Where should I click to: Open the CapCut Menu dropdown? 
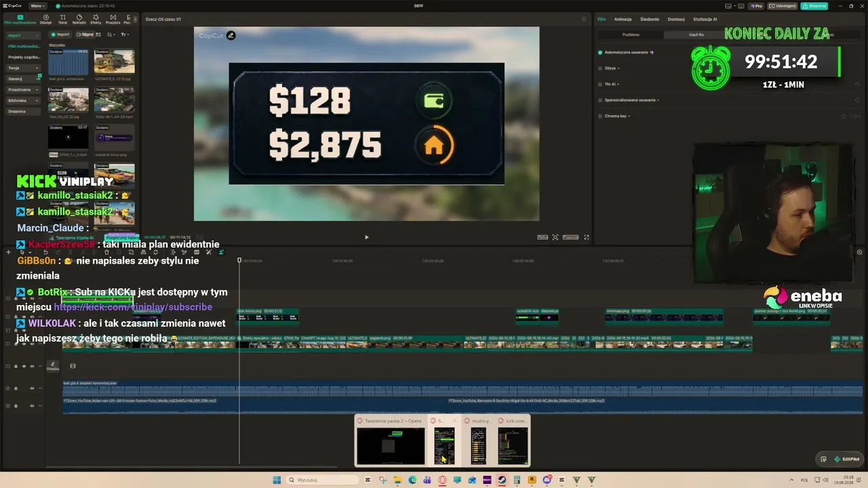(38, 6)
